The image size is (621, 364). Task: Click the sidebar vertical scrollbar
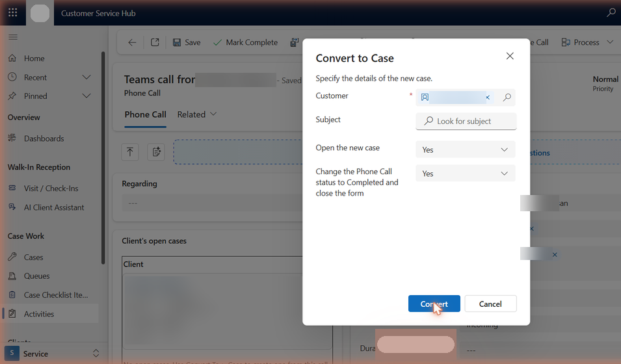click(x=103, y=158)
